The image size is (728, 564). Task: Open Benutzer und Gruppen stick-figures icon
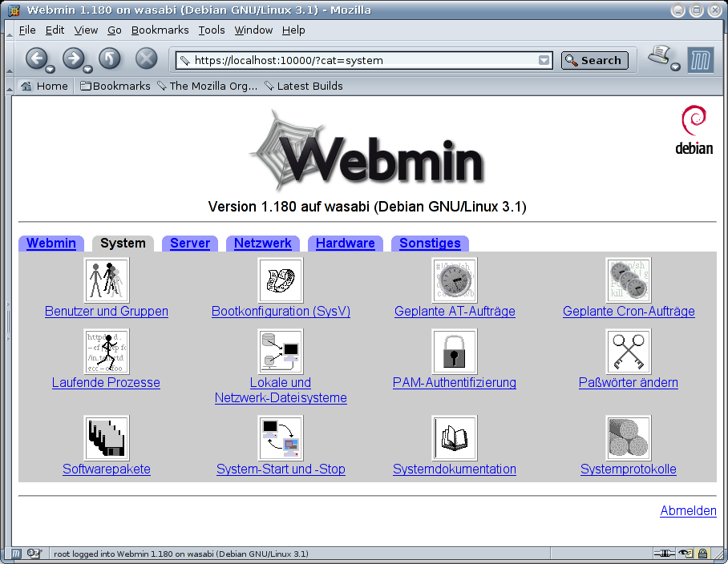click(107, 280)
